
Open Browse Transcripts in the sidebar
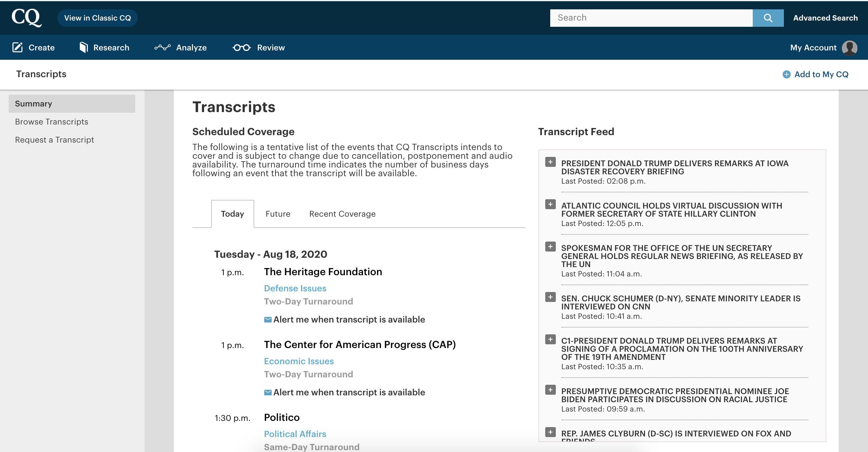(x=51, y=121)
